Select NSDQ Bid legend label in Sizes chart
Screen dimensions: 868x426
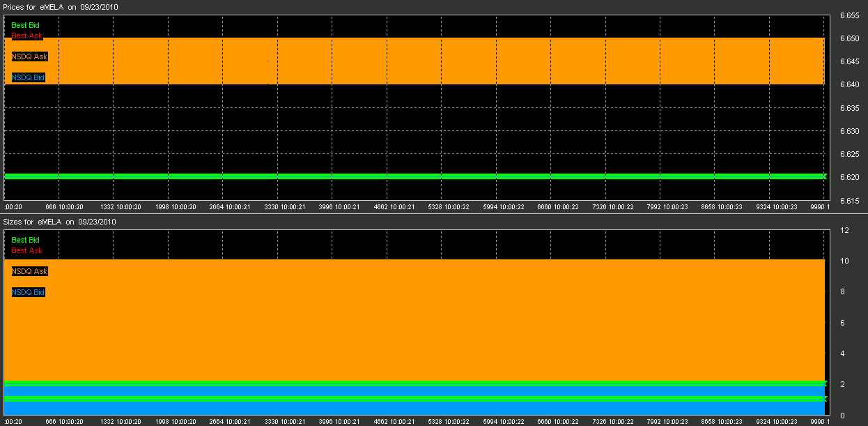click(29, 292)
